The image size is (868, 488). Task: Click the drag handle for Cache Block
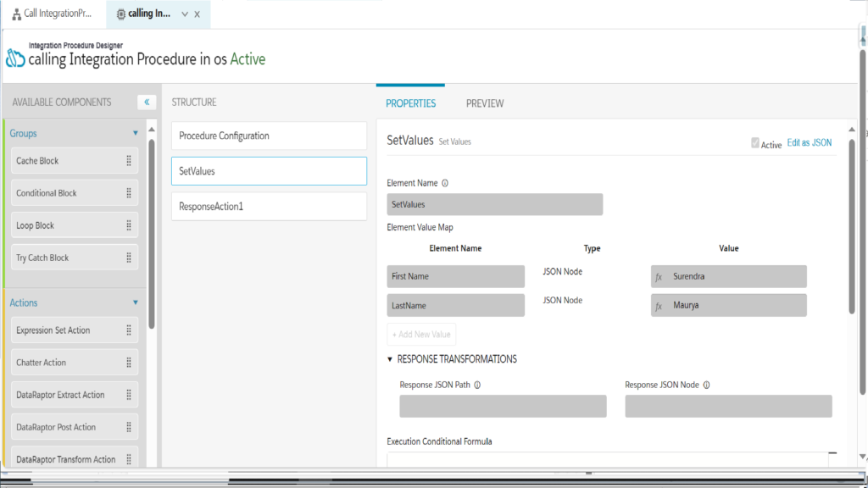(129, 161)
